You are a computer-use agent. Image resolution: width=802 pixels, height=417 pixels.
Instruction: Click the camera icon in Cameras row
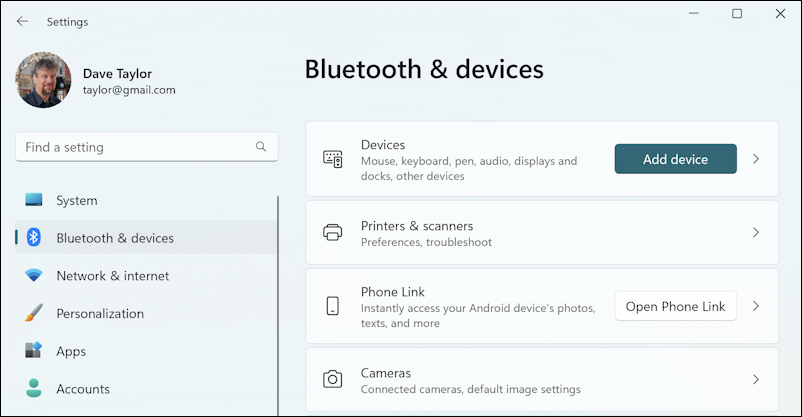point(332,380)
